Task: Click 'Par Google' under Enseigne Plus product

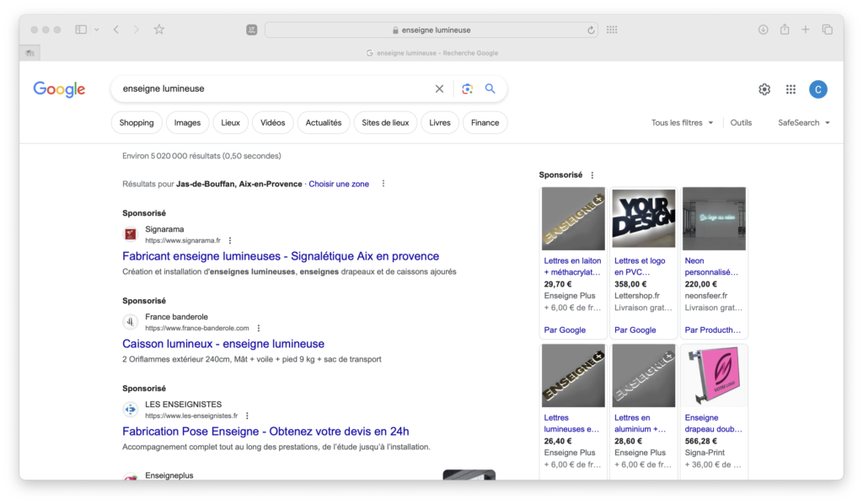Action: [565, 330]
